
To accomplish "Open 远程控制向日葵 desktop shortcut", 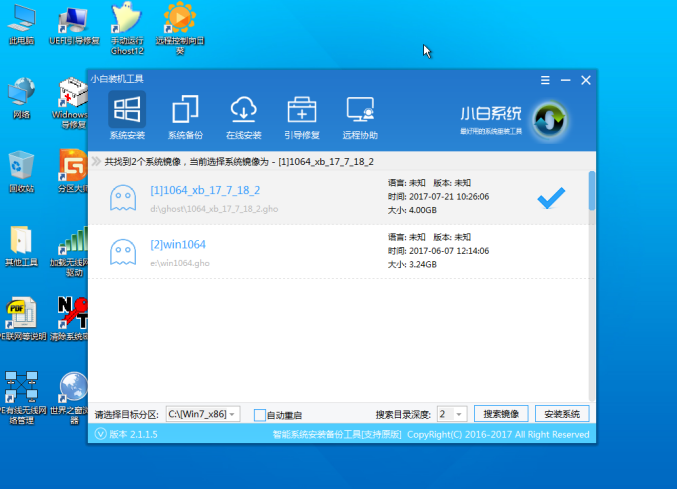I will click(180, 29).
